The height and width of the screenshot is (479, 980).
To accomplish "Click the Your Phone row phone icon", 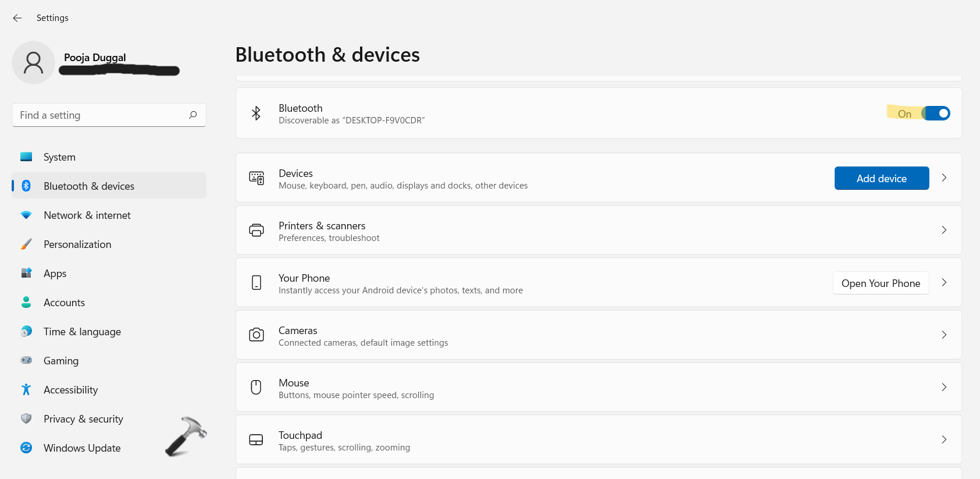I will 256,283.
